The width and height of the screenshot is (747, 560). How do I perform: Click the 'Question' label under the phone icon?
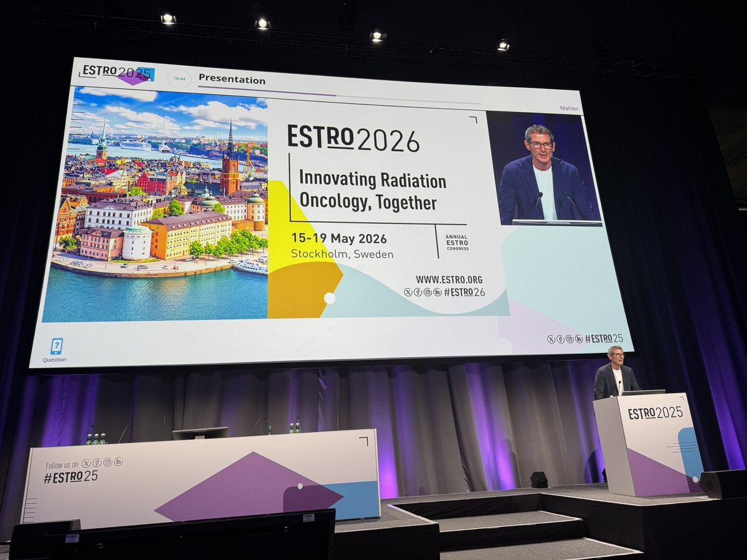54,360
